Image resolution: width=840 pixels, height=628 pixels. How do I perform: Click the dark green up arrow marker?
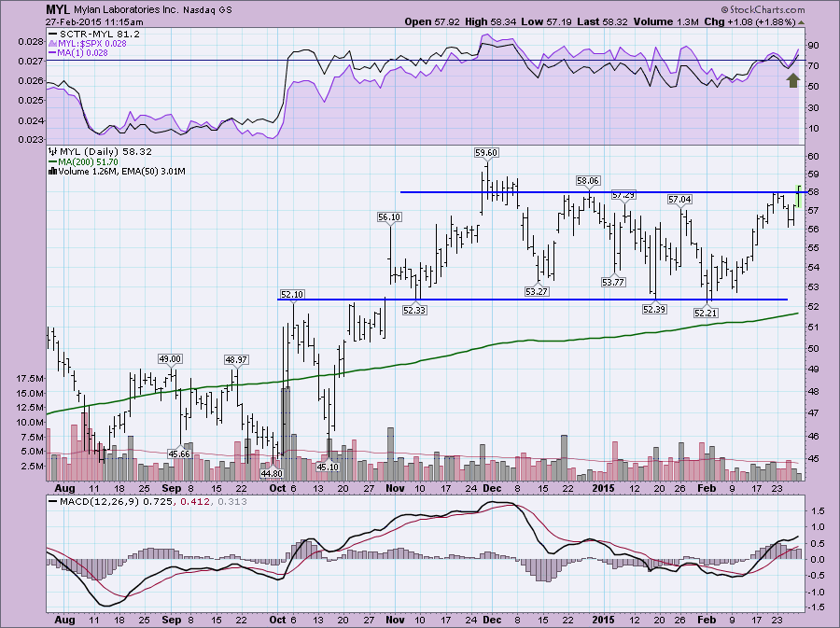click(x=792, y=80)
